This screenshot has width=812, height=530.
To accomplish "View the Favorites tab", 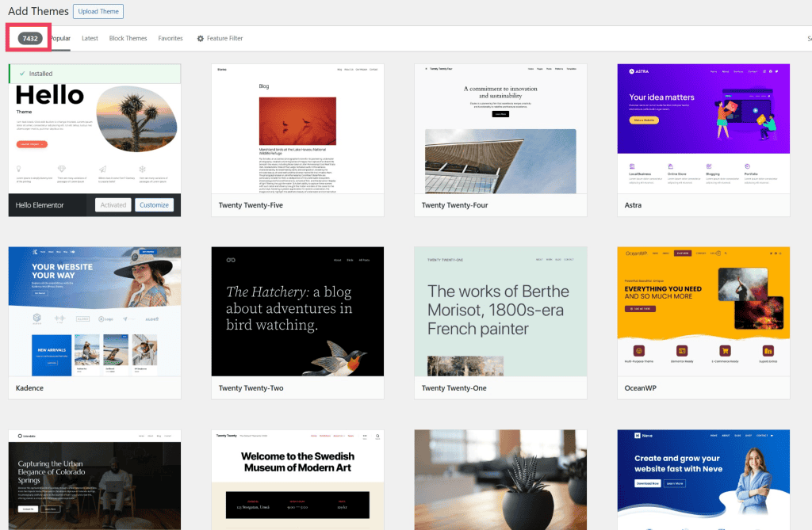I will click(x=170, y=38).
